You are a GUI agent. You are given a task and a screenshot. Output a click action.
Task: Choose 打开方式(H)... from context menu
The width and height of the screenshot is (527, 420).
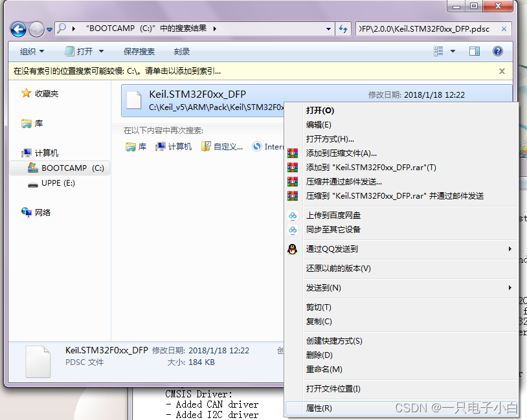coord(400,138)
